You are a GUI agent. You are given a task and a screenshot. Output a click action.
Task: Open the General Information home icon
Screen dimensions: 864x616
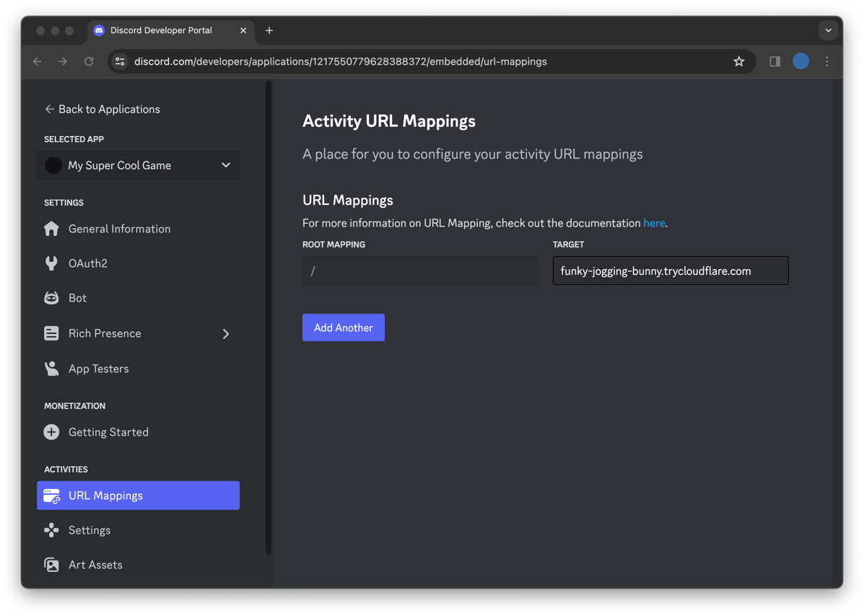click(x=51, y=229)
